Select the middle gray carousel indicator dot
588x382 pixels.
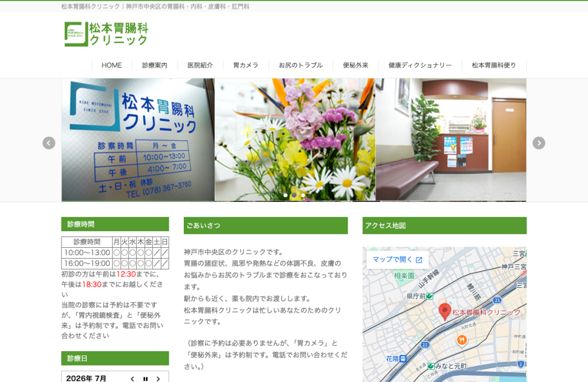click(x=295, y=195)
